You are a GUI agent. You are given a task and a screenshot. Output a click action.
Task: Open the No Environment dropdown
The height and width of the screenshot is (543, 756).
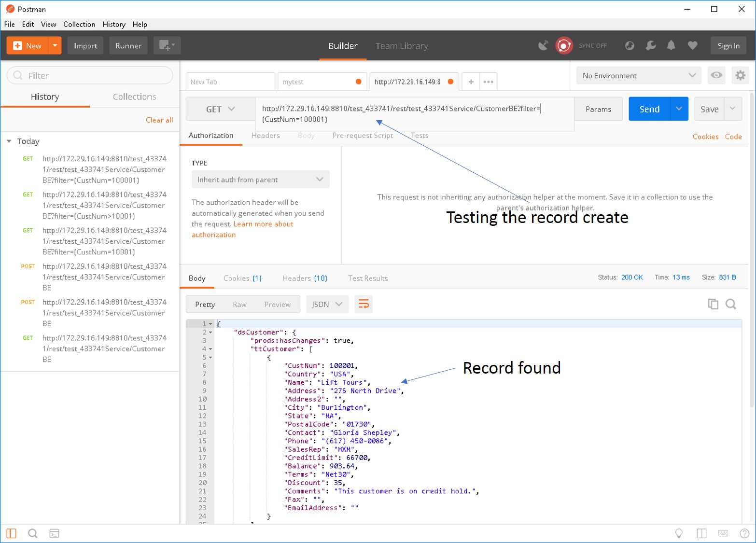click(639, 75)
